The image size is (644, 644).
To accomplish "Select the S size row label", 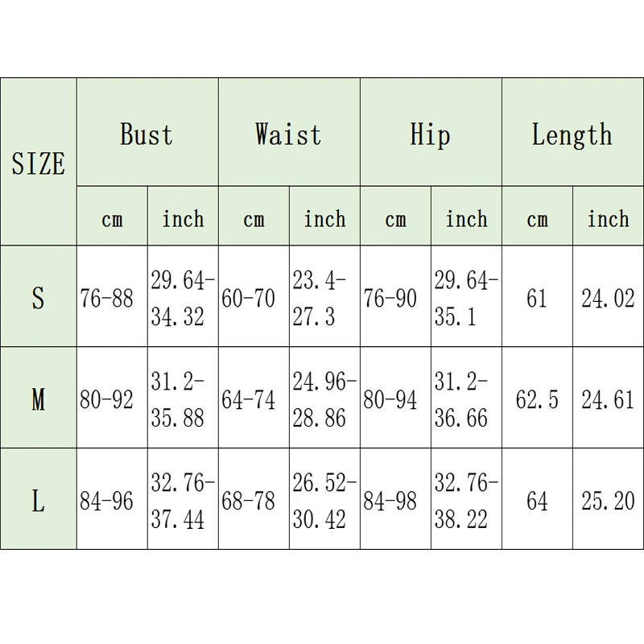I will pyautogui.click(x=38, y=296).
